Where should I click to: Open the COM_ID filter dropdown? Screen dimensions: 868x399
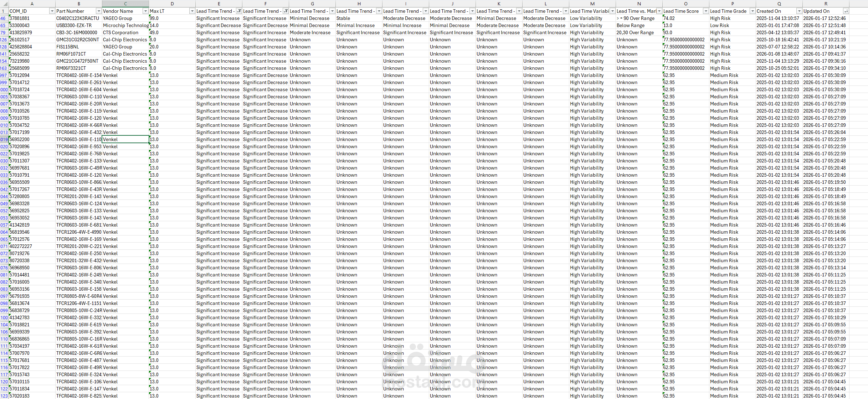point(52,11)
